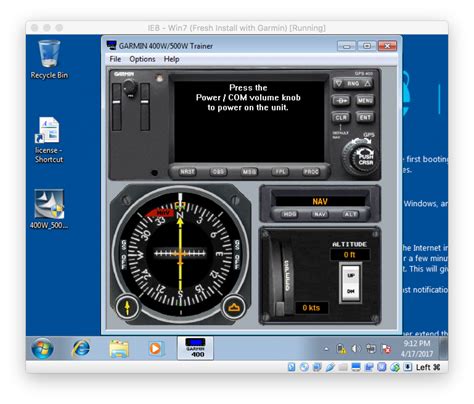Click the NAV autopilot mode button
Image resolution: width=474 pixels, height=404 pixels.
pyautogui.click(x=320, y=214)
